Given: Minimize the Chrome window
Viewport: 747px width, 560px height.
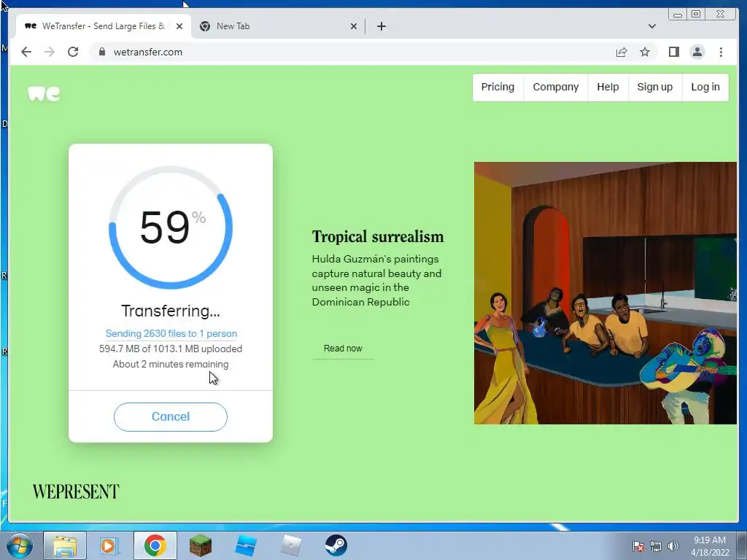Looking at the screenshot, I should tap(678, 14).
